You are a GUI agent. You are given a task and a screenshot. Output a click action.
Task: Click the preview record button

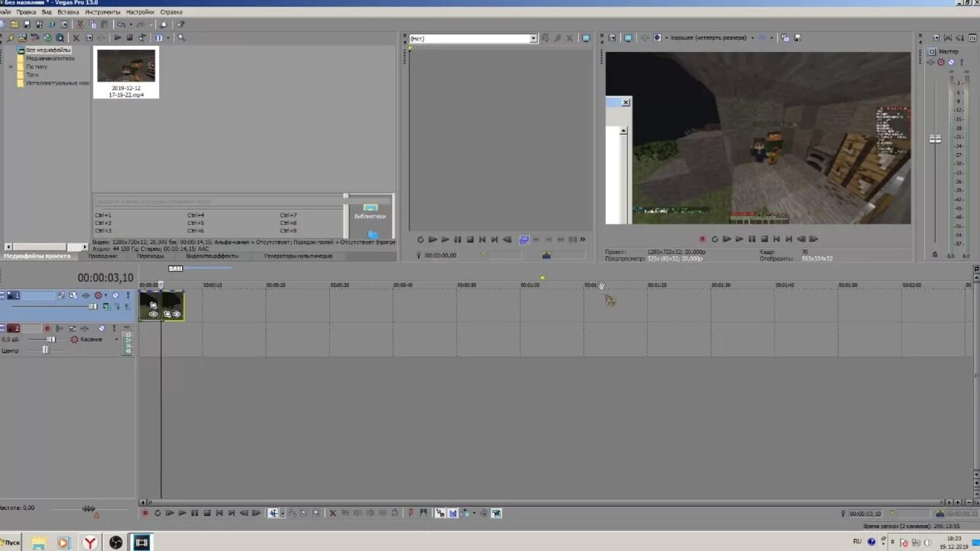(x=702, y=239)
